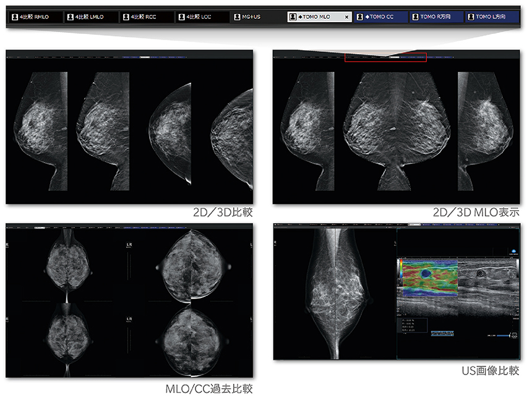Click the blue logo icon in ultrasound panel
The image size is (532, 398).
tap(513, 251)
